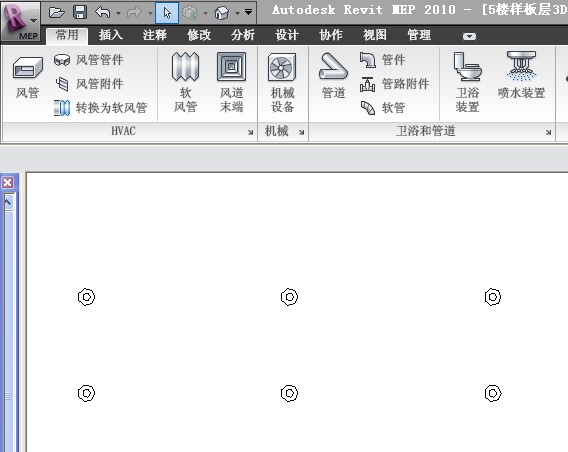Click the 风管管件 duct fitting tool
Viewport: 568px width, 452px height.
(x=88, y=60)
